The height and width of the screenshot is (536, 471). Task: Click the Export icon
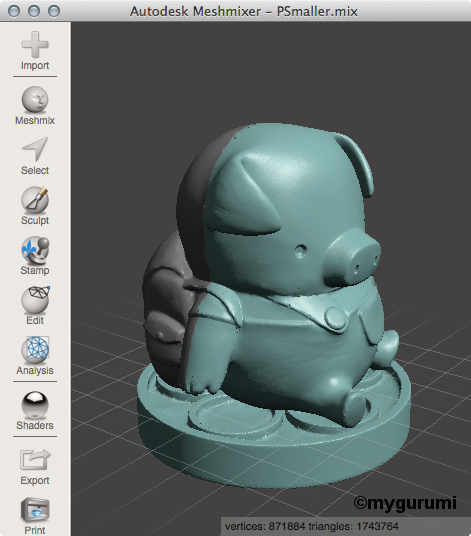[x=35, y=466]
